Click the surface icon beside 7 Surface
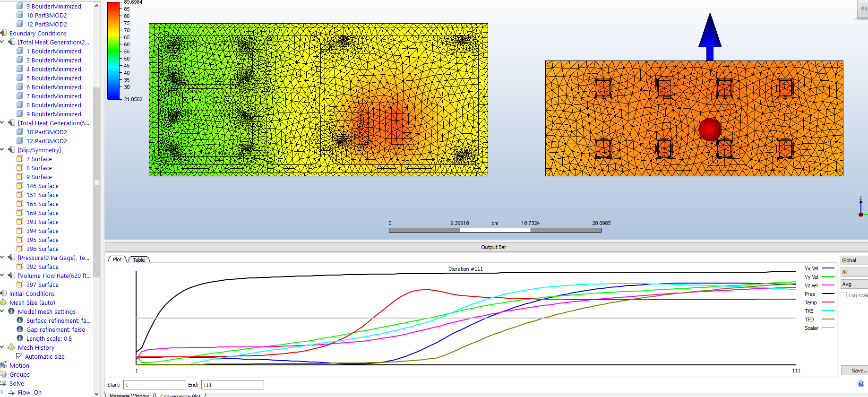868x397 pixels. (x=20, y=159)
